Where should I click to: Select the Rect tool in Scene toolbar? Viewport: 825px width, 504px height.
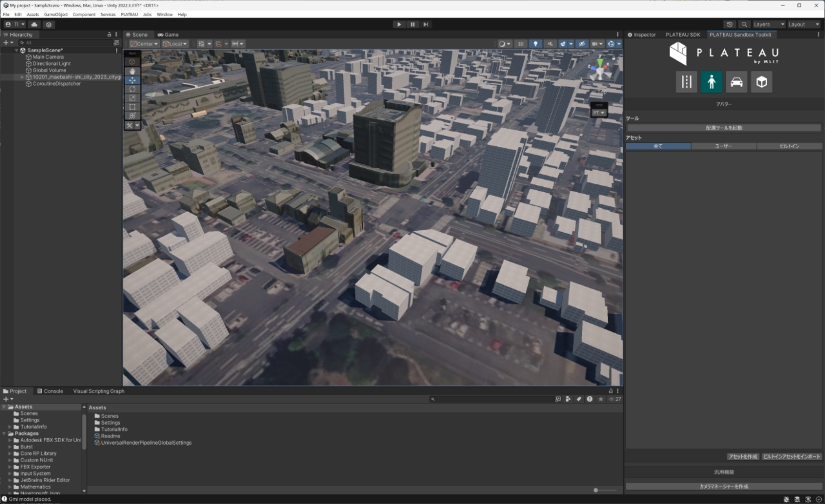pos(132,107)
